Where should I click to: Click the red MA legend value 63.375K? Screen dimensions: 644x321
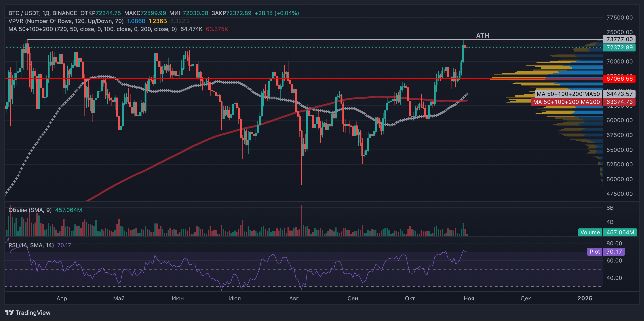point(217,29)
